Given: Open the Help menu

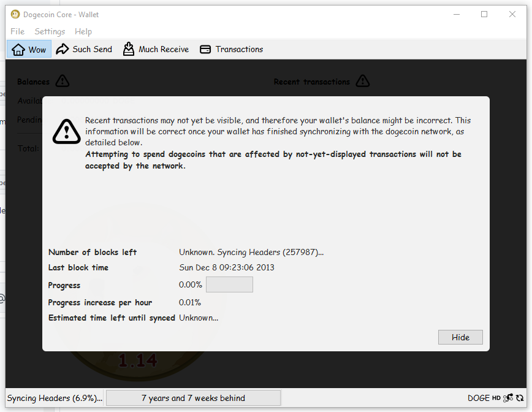Looking at the screenshot, I should click(x=83, y=31).
